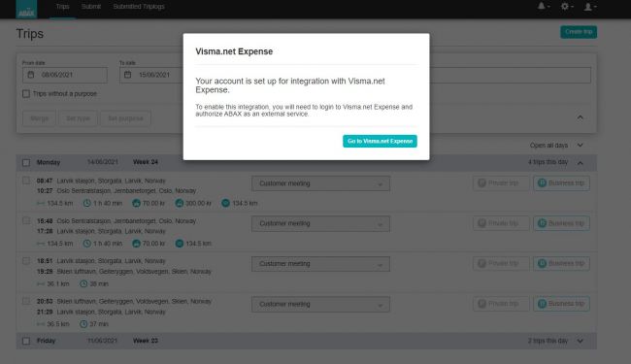631x364 pixels.
Task: Click the 'Visma.net Expense' dialog title
Action: click(234, 51)
